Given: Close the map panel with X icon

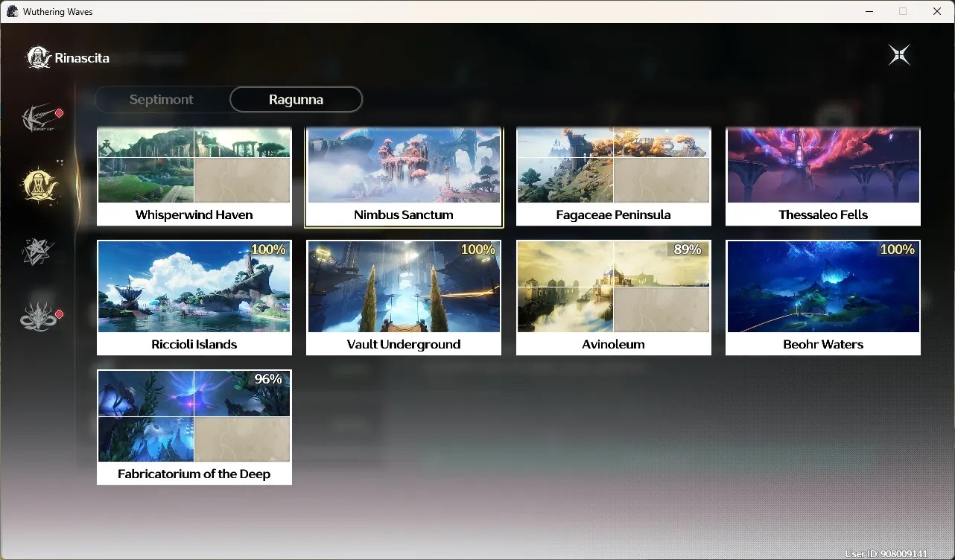Looking at the screenshot, I should pos(899,55).
